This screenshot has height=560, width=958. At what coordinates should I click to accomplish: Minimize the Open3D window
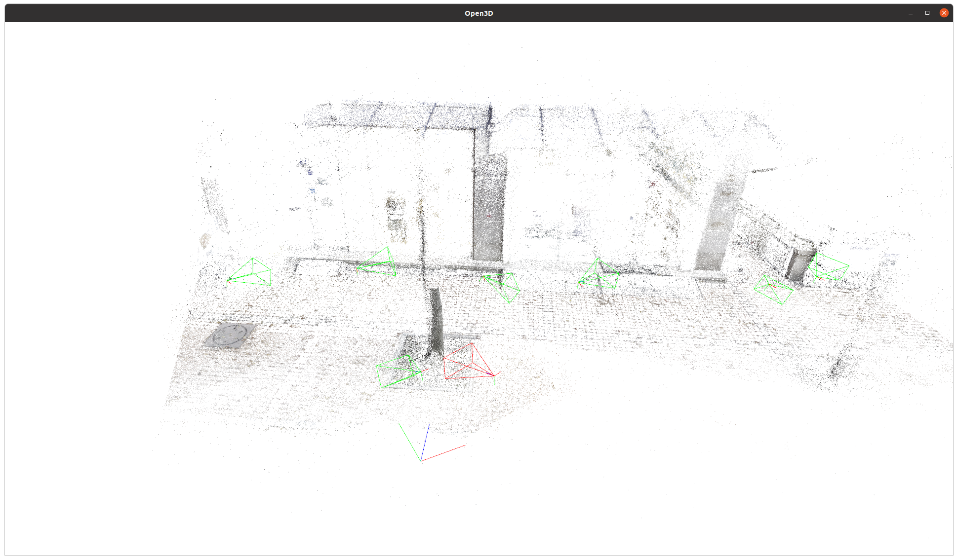tap(910, 13)
